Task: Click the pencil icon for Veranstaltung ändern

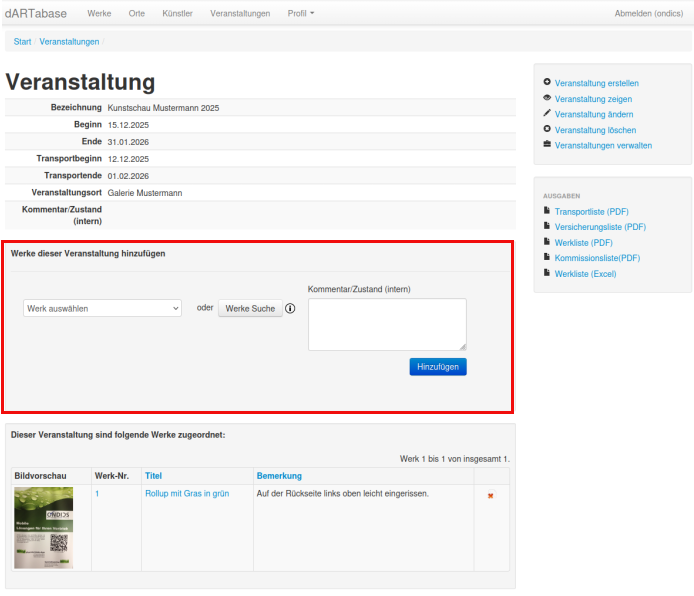Action: coord(546,114)
